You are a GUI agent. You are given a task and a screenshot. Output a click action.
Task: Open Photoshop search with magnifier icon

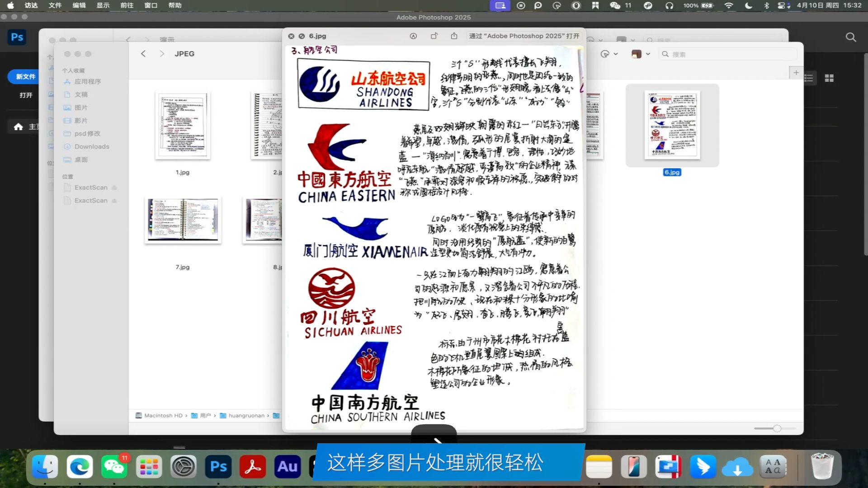tap(851, 38)
